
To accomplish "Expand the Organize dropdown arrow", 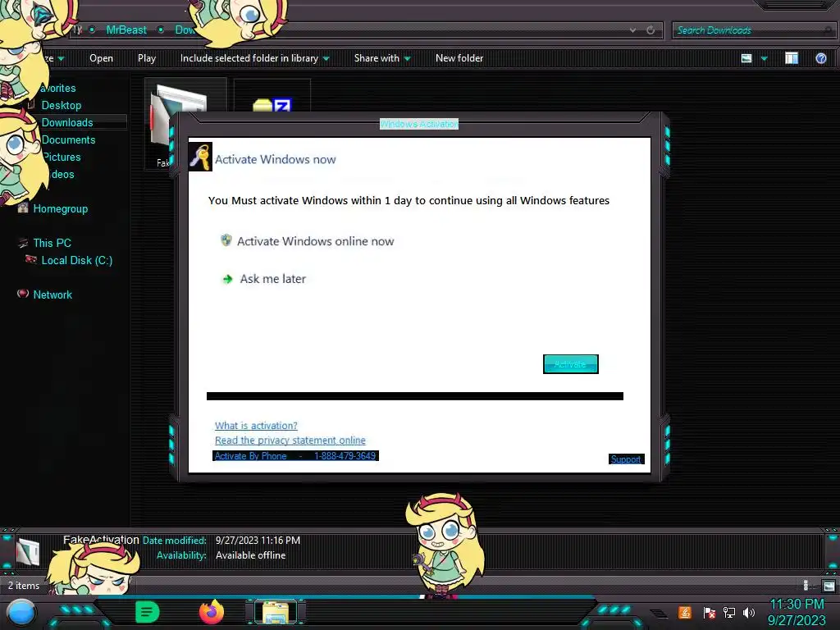I will click(x=61, y=58).
